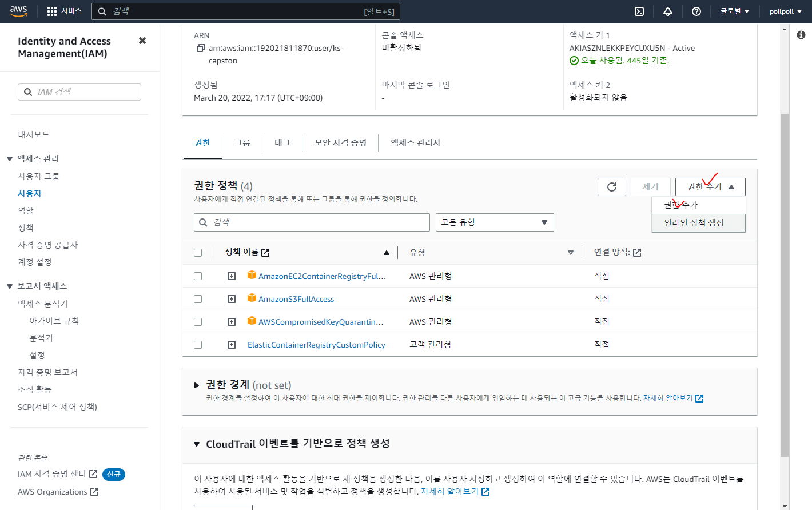Click the refresh policies button
This screenshot has width=812, height=510.
[612, 187]
